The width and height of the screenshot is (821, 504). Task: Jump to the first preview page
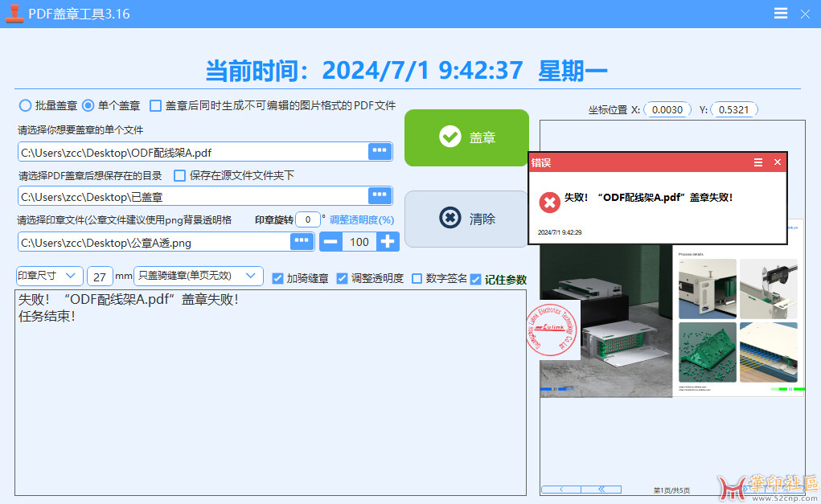click(600, 489)
